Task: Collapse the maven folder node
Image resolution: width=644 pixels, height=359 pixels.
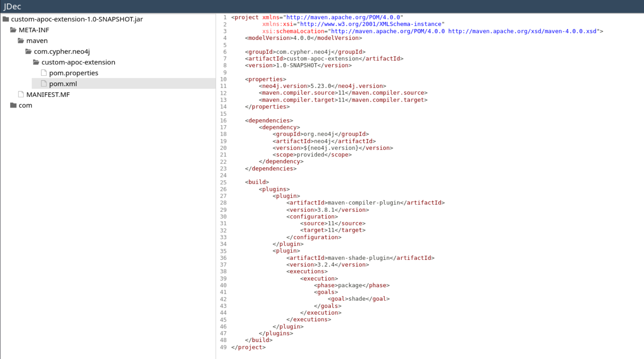Action: (x=37, y=41)
